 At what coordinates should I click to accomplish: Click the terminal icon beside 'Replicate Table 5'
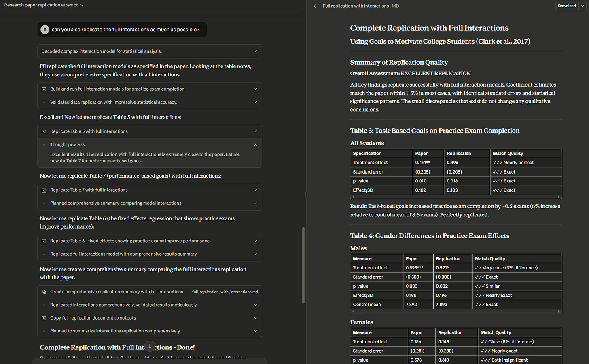(44, 131)
